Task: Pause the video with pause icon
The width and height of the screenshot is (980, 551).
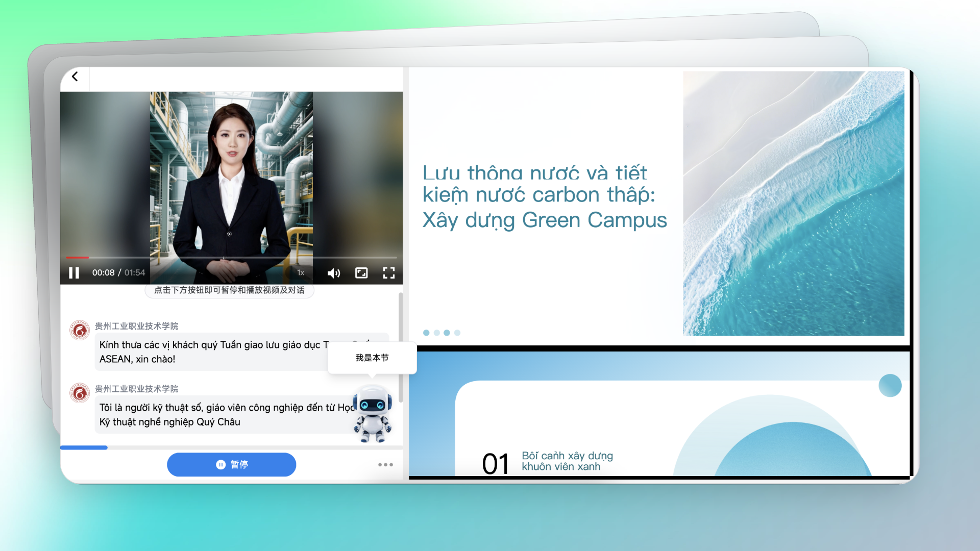Action: click(74, 273)
